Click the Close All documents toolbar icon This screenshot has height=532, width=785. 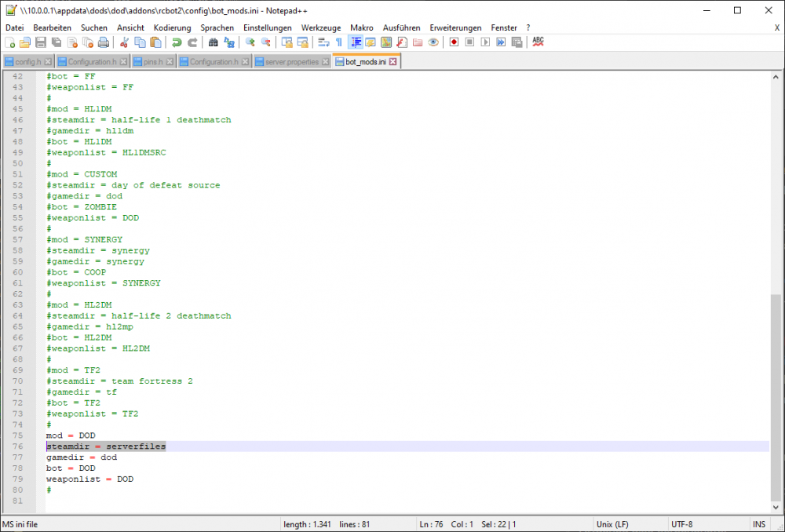[x=88, y=42]
